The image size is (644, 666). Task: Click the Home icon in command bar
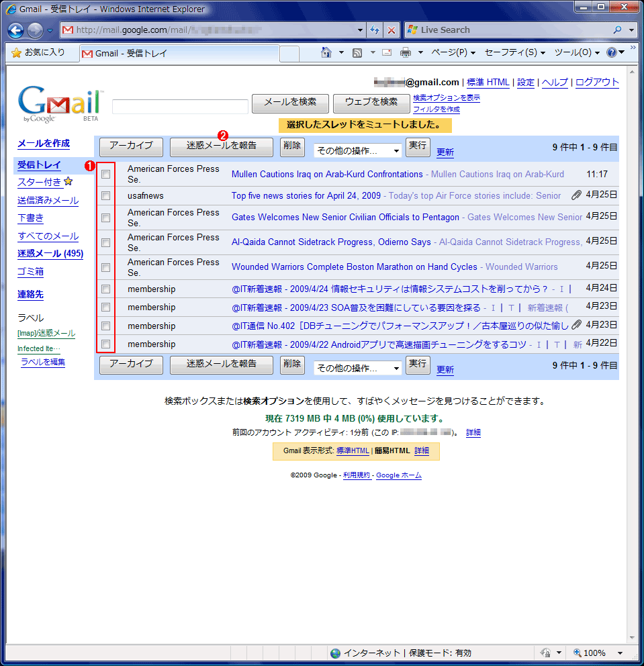click(x=326, y=52)
